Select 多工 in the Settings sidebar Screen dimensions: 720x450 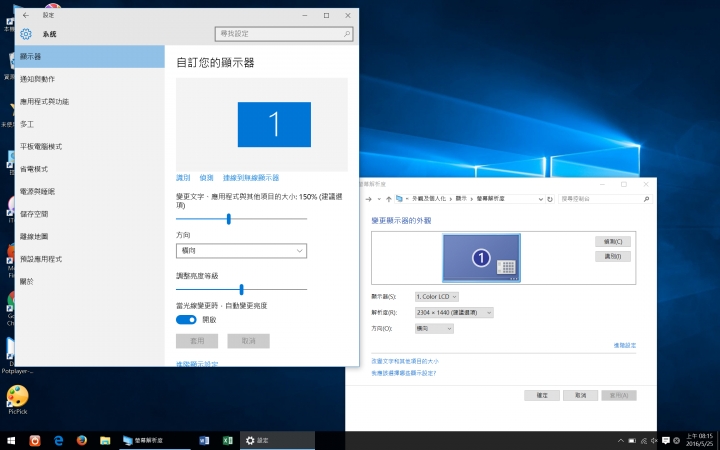(90, 124)
